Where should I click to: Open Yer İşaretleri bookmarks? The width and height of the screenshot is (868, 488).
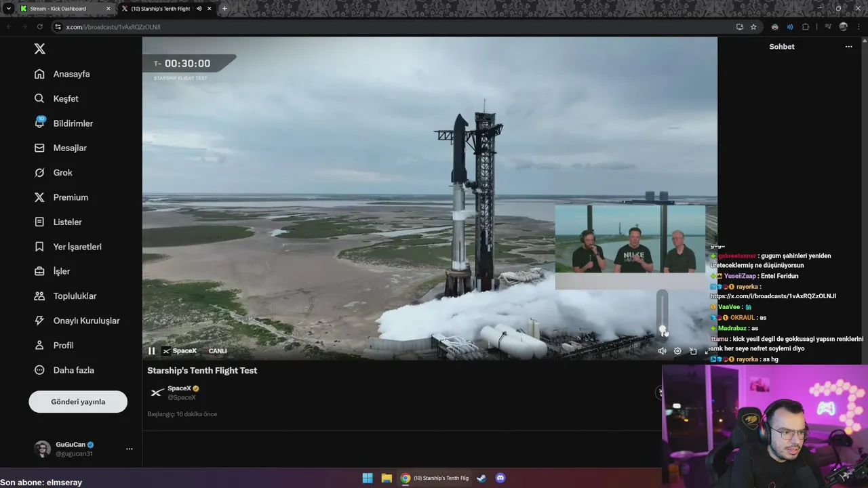68,247
